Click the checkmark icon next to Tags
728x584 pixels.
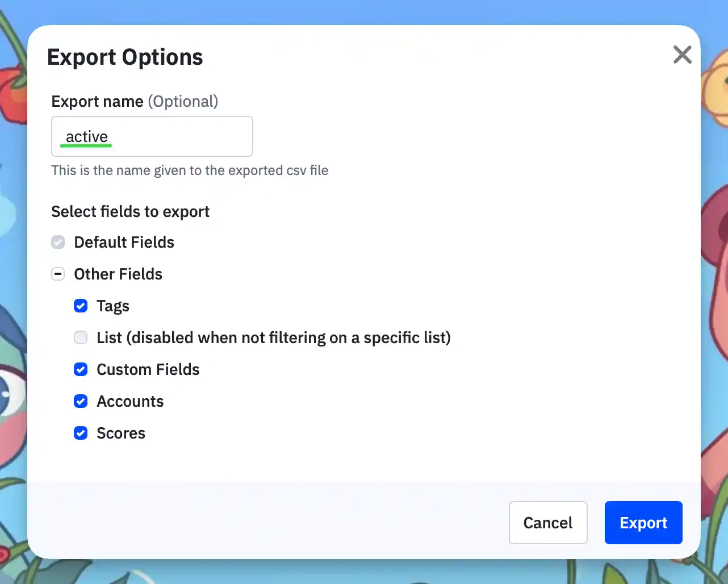pyautogui.click(x=81, y=306)
